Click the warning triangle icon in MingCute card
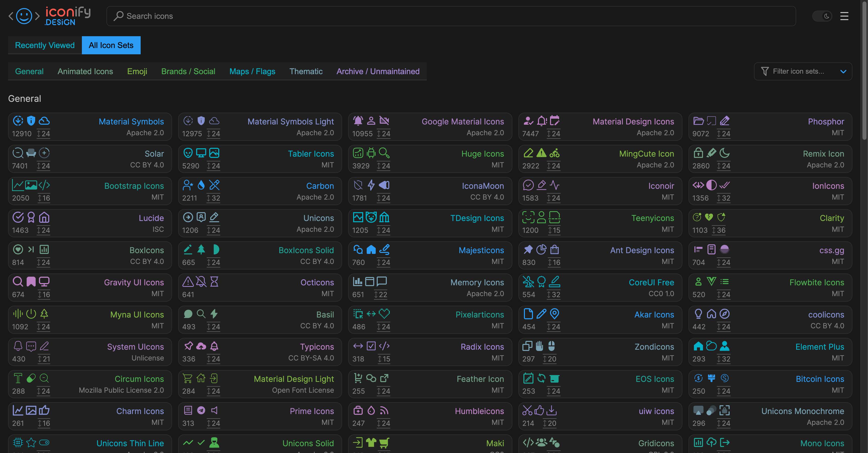The width and height of the screenshot is (868, 453). tap(541, 153)
